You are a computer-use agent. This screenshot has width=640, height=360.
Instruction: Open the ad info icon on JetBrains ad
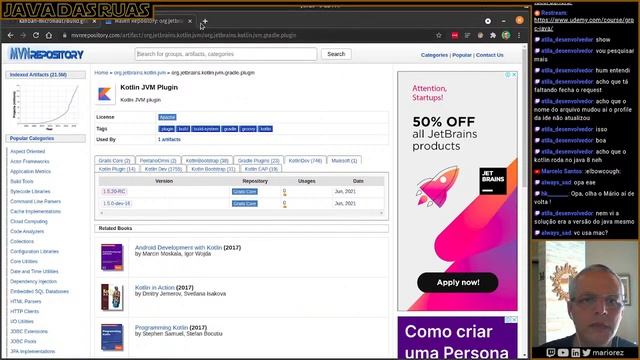(508, 75)
